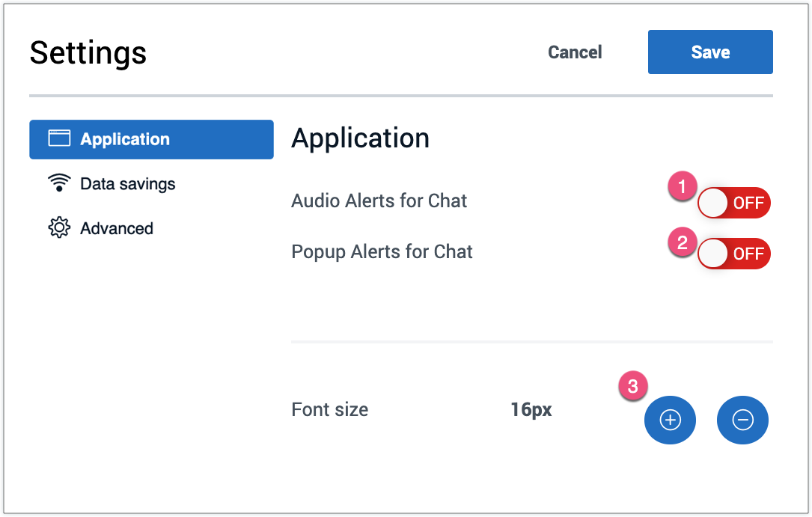Decrease font size with minus icon
Image resolution: width=812 pixels, height=517 pixels.
742,420
